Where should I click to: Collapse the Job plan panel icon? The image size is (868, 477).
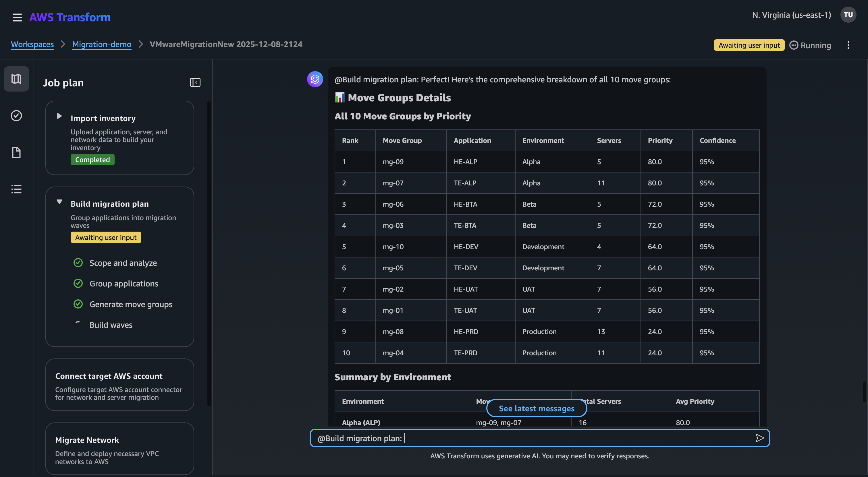(x=195, y=82)
